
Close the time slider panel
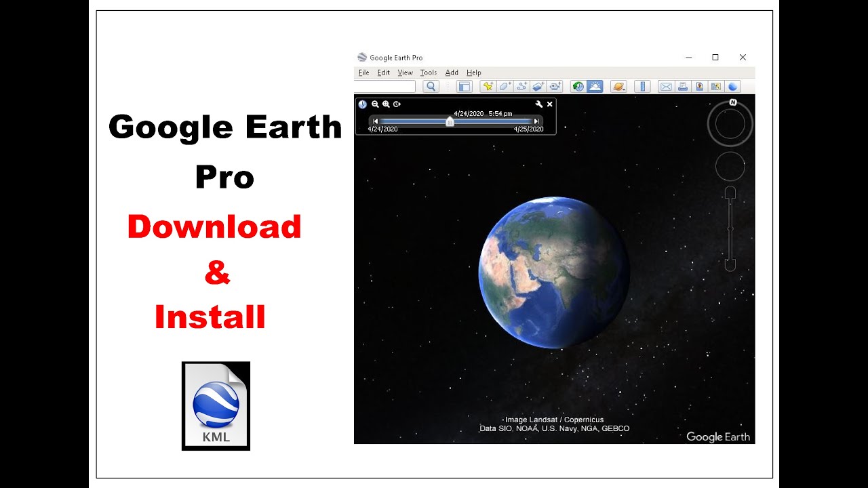[x=550, y=104]
